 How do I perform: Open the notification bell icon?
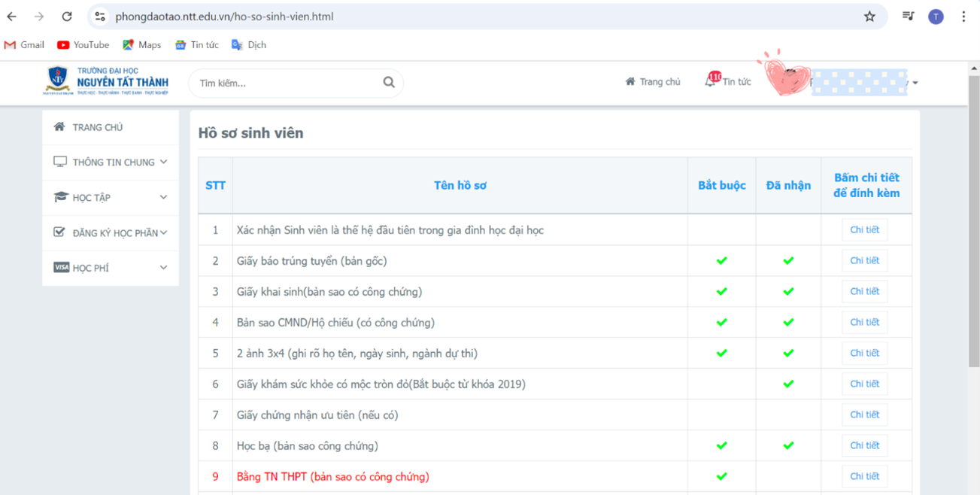(710, 81)
